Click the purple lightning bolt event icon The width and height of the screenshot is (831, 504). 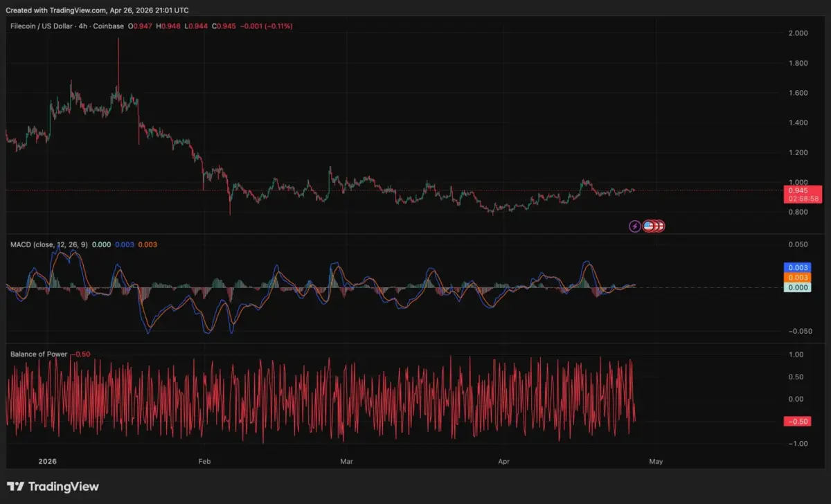coord(634,226)
